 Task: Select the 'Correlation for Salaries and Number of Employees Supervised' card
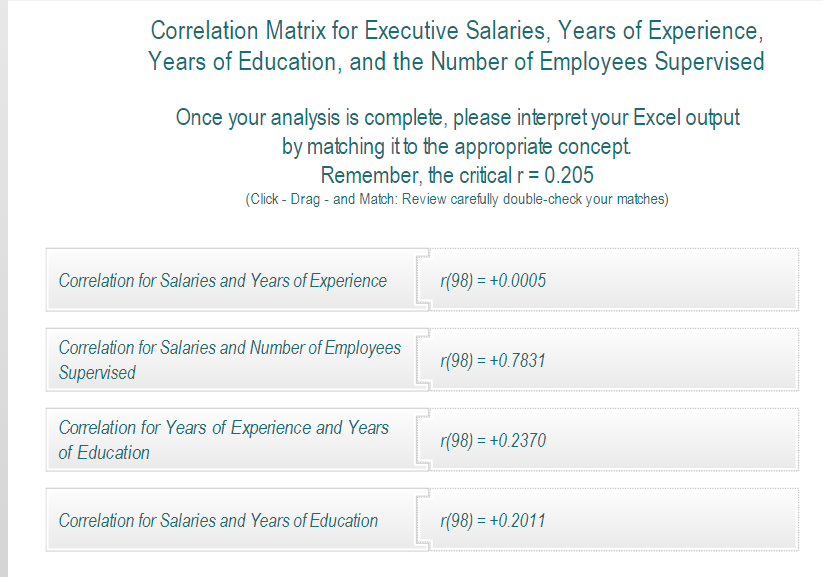(222, 358)
